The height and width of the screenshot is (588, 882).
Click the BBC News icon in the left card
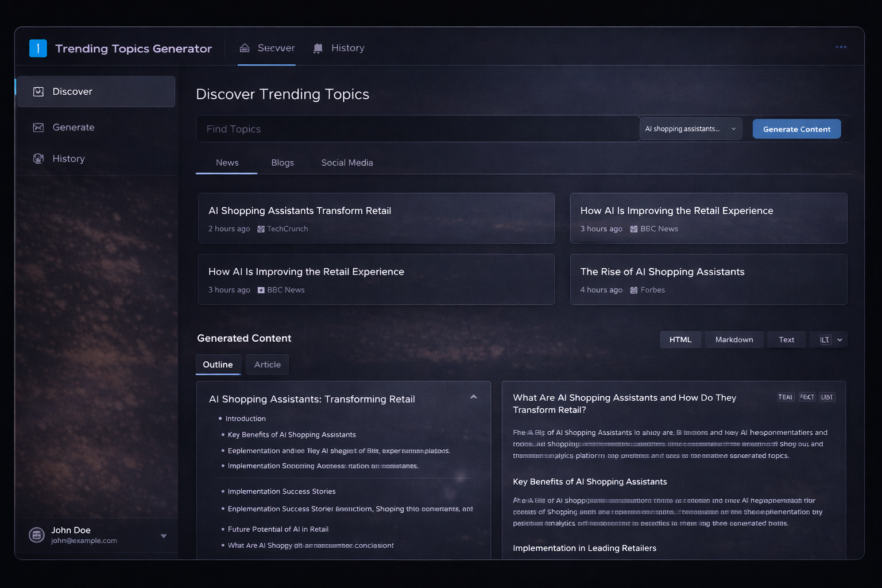point(261,290)
